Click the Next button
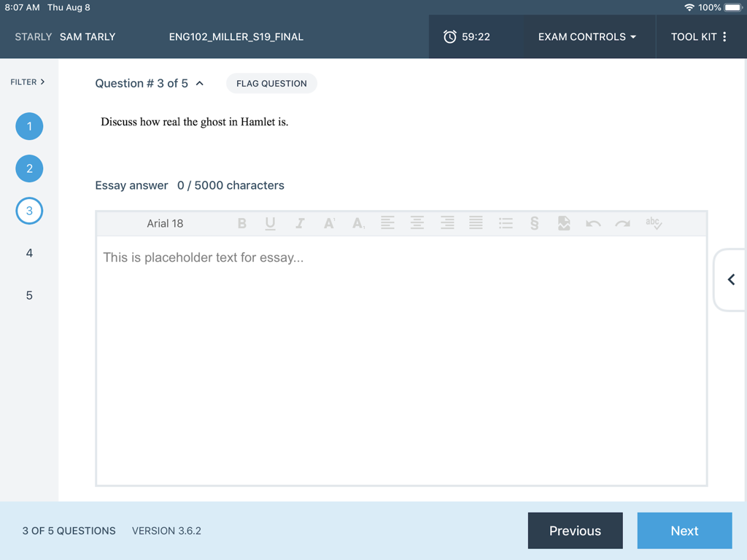Viewport: 747px width, 560px height. coord(684,530)
